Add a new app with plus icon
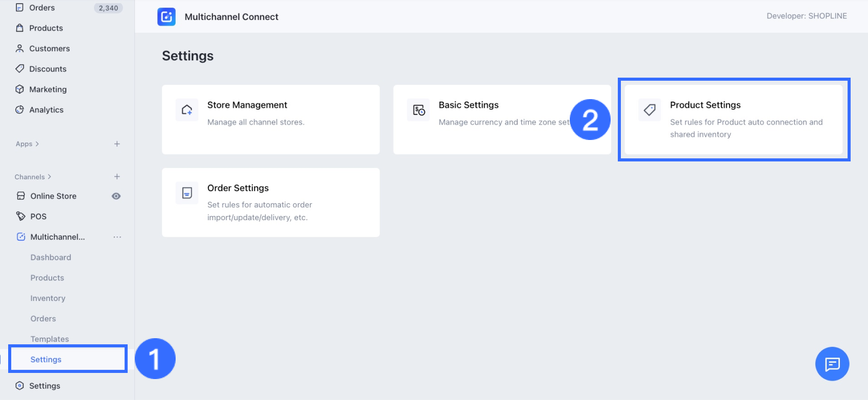The width and height of the screenshot is (868, 400). [117, 144]
